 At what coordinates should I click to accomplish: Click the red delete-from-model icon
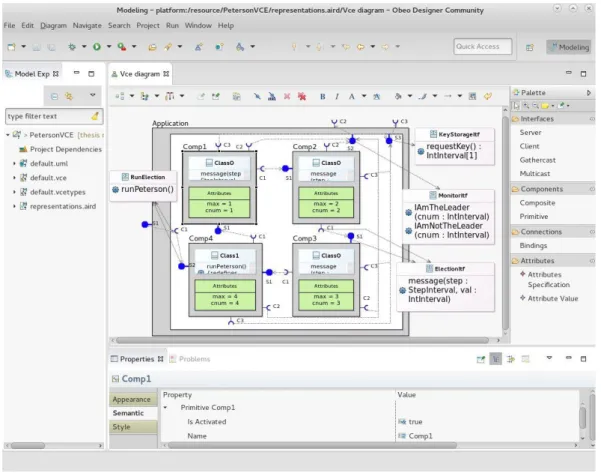point(302,97)
